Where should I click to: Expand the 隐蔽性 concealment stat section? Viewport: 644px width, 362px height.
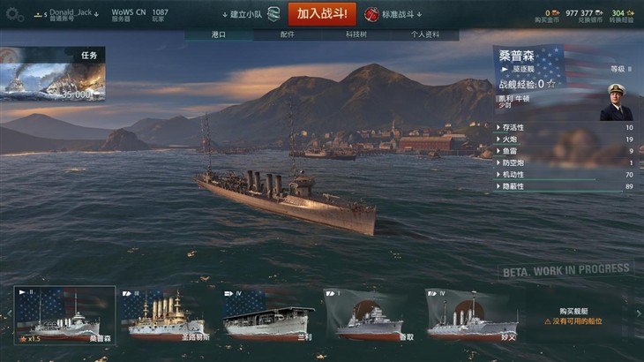point(565,186)
